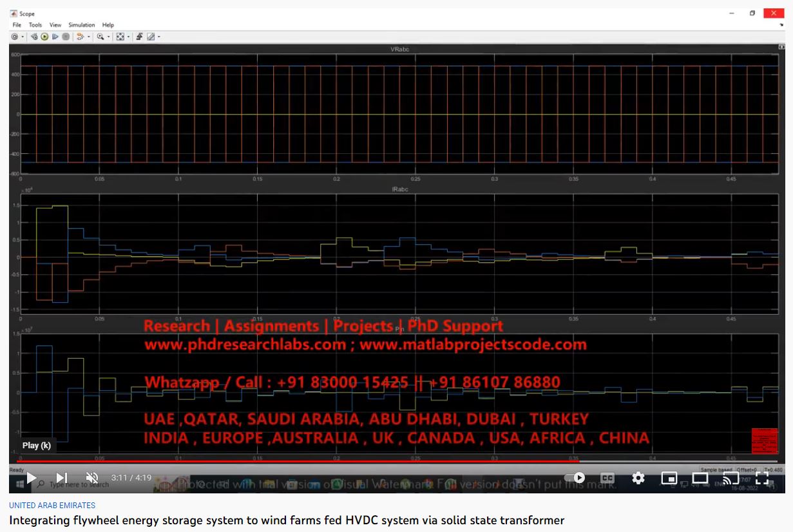Viewport: 793px width, 532px height.
Task: Click the step forward toolbar icon
Action: (55, 37)
